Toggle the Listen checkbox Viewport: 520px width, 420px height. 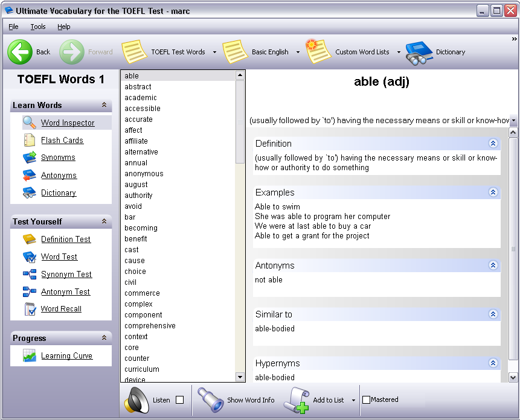point(180,400)
